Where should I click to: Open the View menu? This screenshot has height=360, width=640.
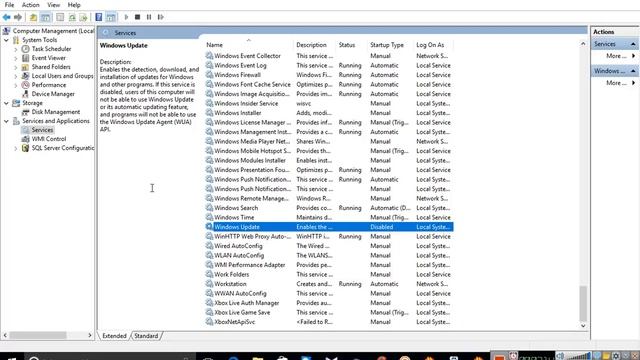53,5
